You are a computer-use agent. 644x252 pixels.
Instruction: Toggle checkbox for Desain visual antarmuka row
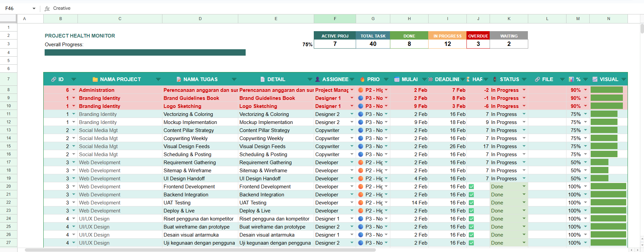pos(471,235)
